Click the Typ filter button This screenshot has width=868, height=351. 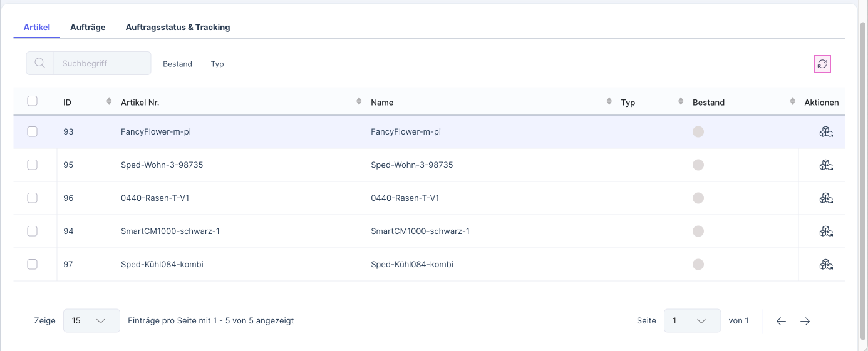pyautogui.click(x=217, y=64)
